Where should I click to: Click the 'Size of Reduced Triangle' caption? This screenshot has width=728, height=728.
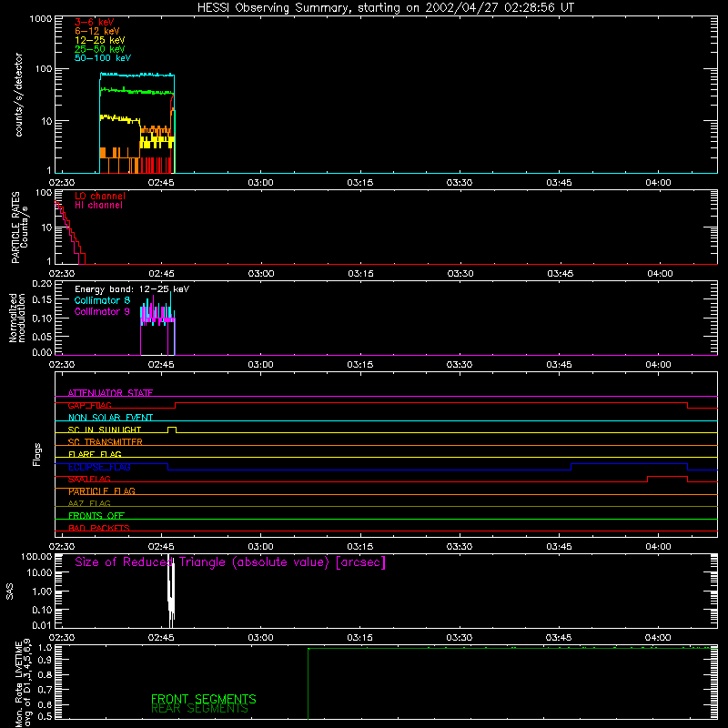pyautogui.click(x=230, y=562)
